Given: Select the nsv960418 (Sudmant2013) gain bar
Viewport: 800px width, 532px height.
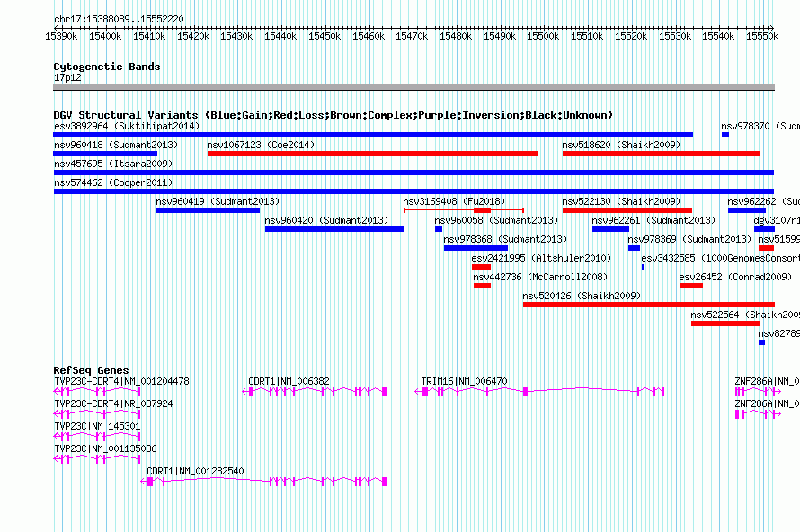Looking at the screenshot, I should tap(105, 154).
